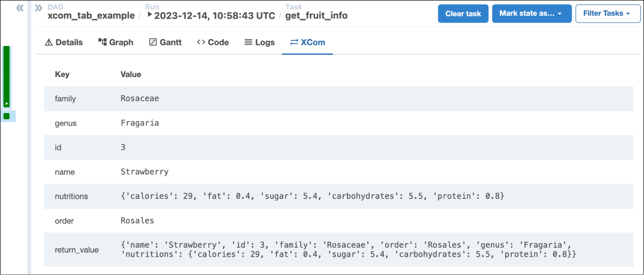The height and width of the screenshot is (275, 644).
Task: Click the Logs tab lines icon
Action: point(248,42)
